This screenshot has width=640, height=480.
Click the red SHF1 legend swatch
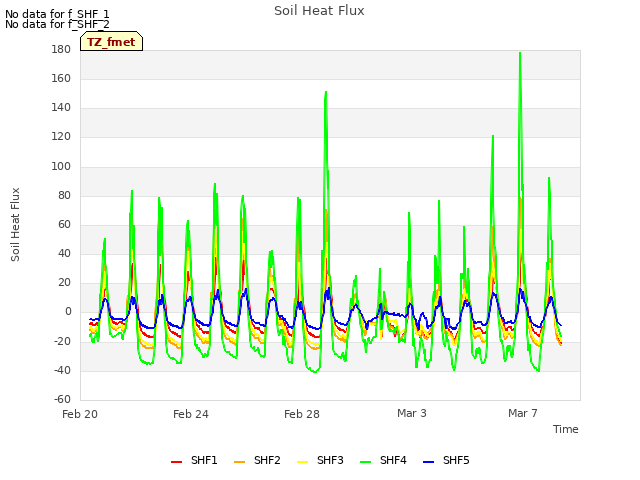176,462
